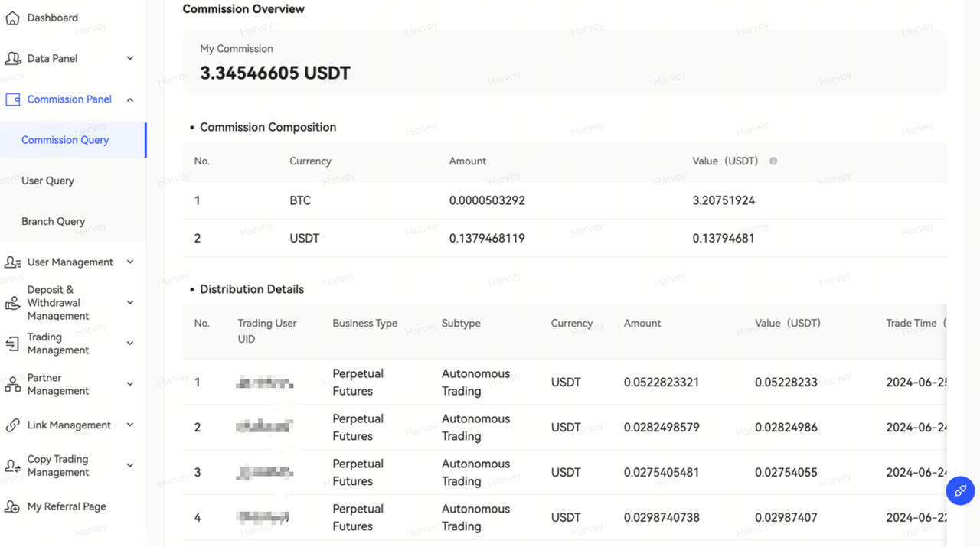Expand the User Management chevron
The image size is (980, 547).
coord(130,262)
